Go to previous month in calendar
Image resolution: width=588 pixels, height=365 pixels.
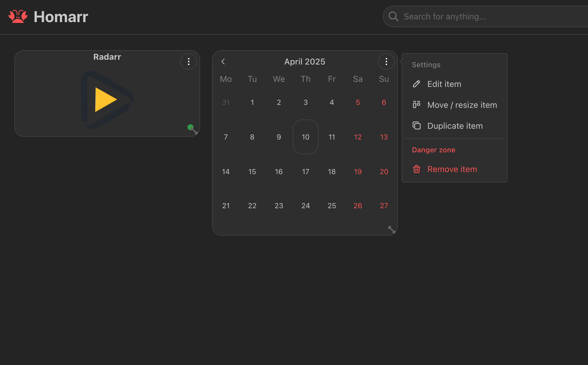[x=223, y=62]
